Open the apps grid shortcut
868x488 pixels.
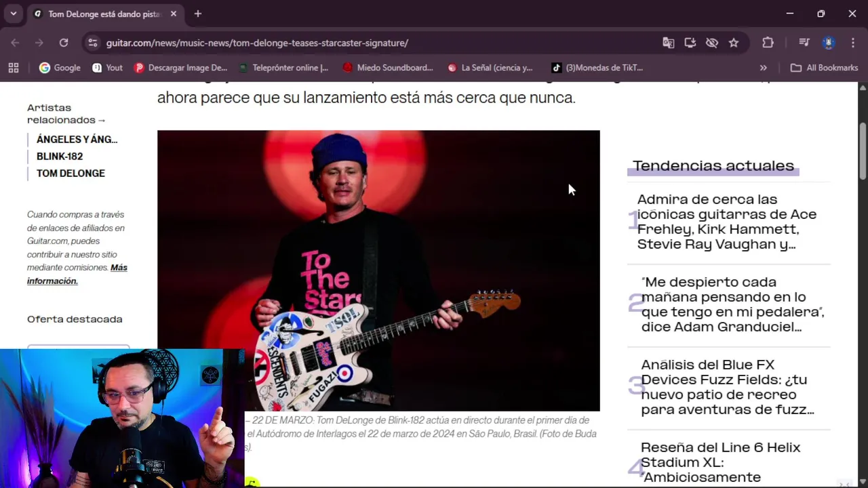point(14,68)
